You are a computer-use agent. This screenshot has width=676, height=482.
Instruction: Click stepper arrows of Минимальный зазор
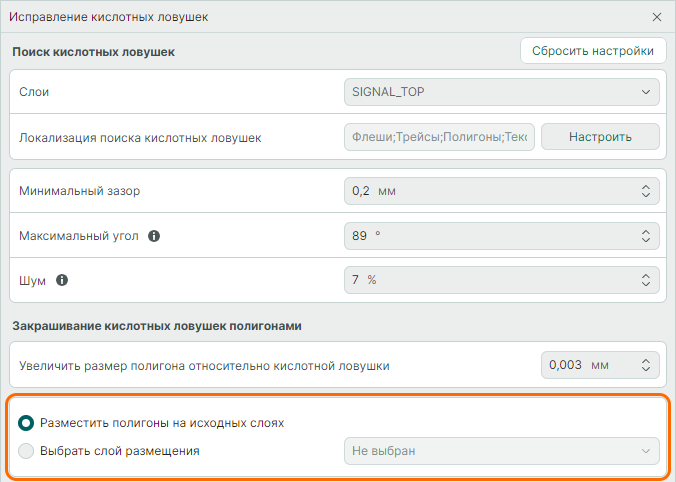[645, 191]
